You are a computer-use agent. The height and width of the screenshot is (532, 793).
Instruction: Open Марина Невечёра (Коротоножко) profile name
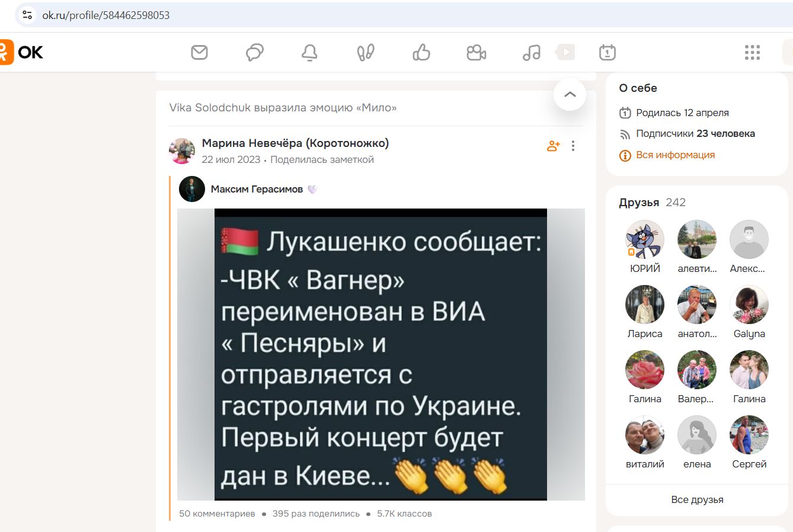click(x=295, y=143)
